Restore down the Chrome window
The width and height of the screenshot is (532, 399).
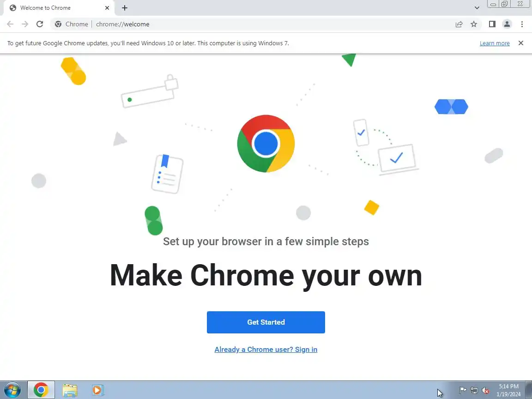pyautogui.click(x=504, y=4)
